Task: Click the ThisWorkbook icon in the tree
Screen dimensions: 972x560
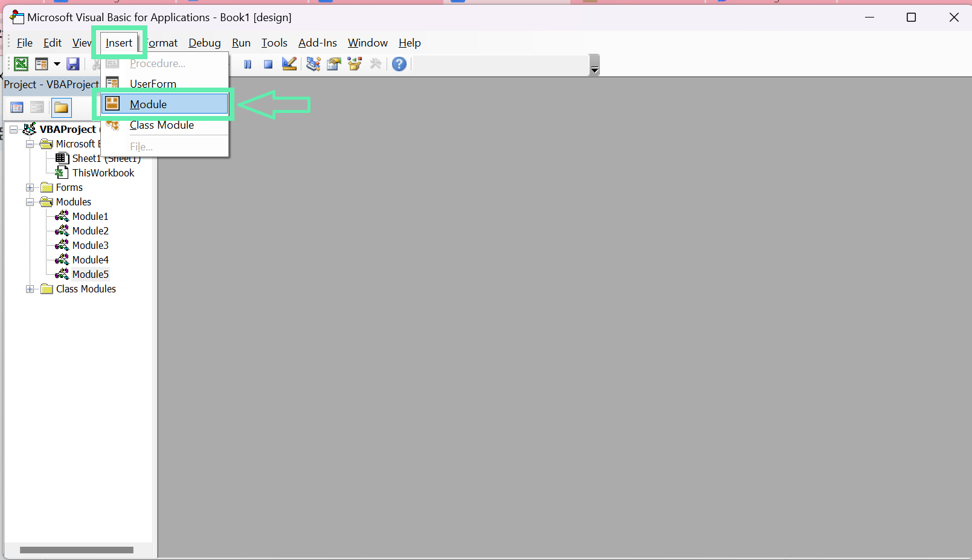Action: [61, 173]
